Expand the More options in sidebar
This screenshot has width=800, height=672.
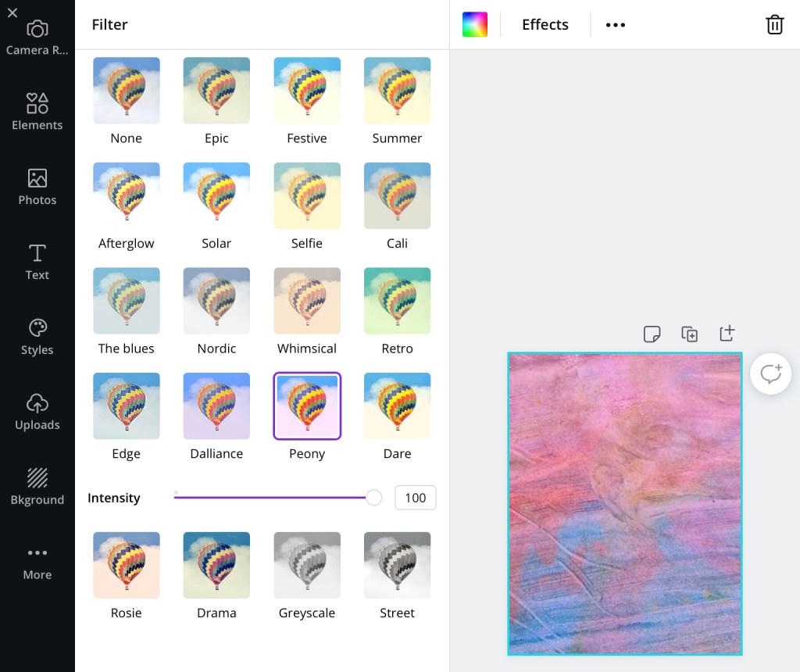37,562
